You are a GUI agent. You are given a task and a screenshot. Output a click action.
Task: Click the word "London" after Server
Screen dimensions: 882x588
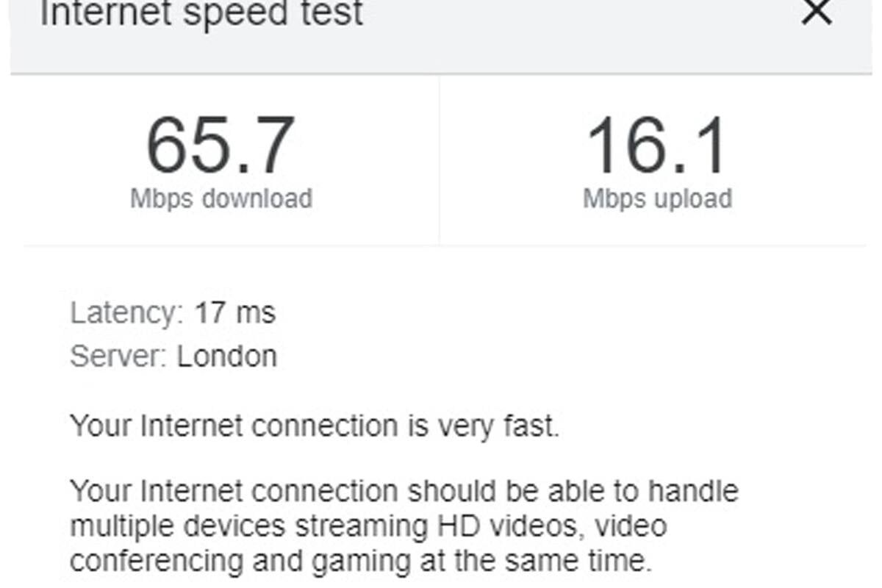pyautogui.click(x=227, y=356)
